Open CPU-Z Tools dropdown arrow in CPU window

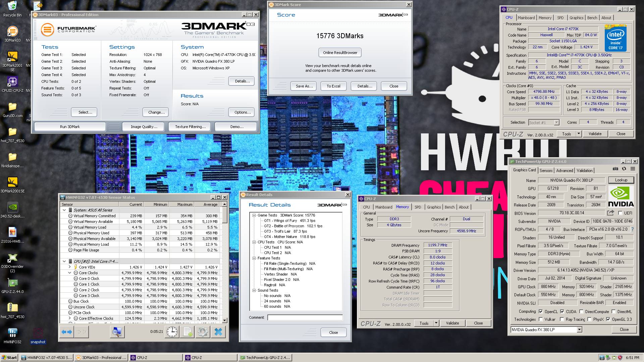(579, 134)
